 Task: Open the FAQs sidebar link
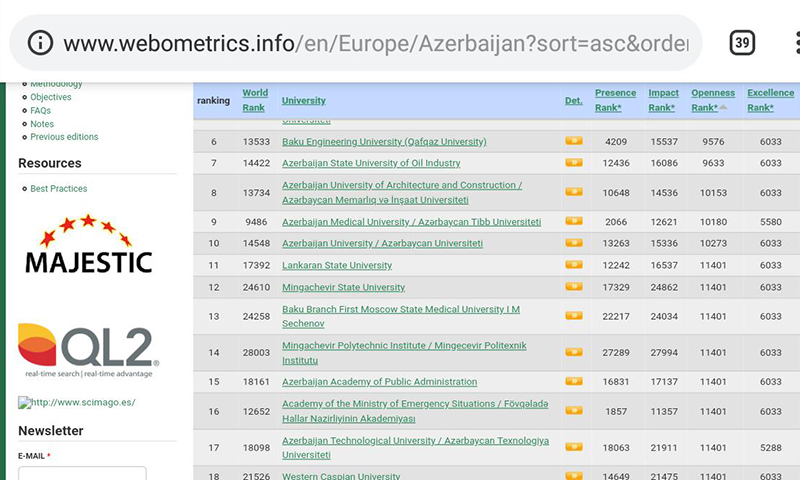coord(40,110)
